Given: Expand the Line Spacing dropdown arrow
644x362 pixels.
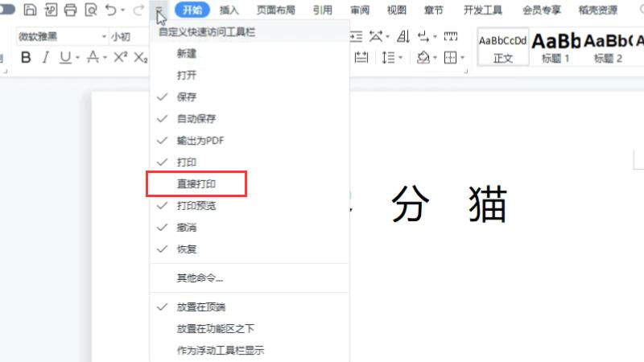Looking at the screenshot, I should click(x=400, y=58).
